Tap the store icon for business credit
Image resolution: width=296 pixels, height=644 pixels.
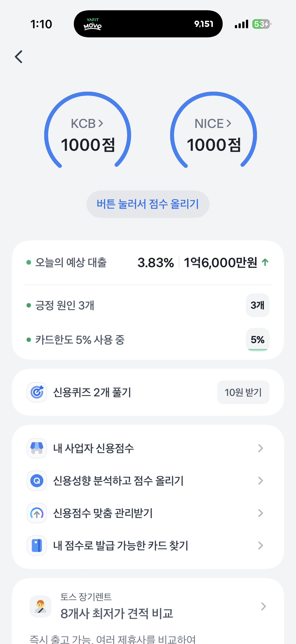(37, 448)
